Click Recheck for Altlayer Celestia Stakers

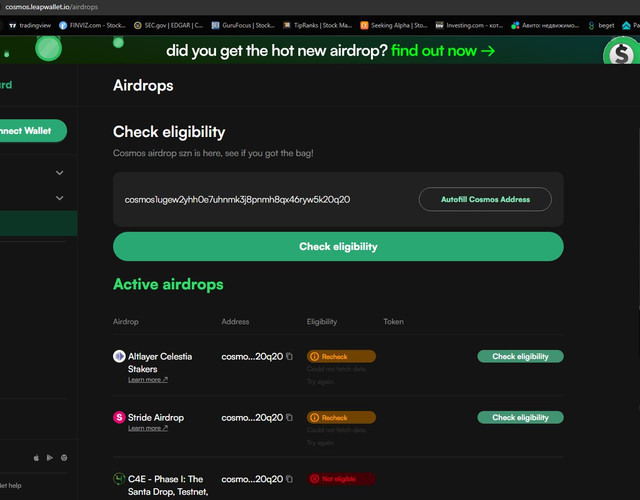point(341,356)
